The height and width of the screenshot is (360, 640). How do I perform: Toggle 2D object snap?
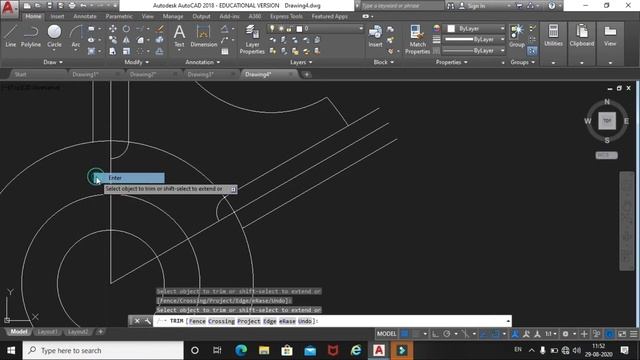click(x=495, y=334)
